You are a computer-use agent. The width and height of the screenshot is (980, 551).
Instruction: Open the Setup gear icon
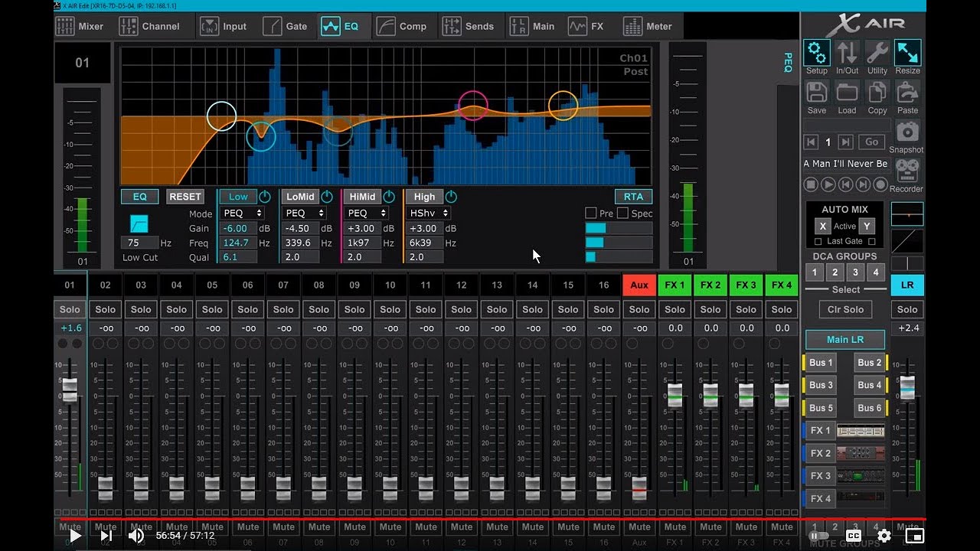(816, 53)
